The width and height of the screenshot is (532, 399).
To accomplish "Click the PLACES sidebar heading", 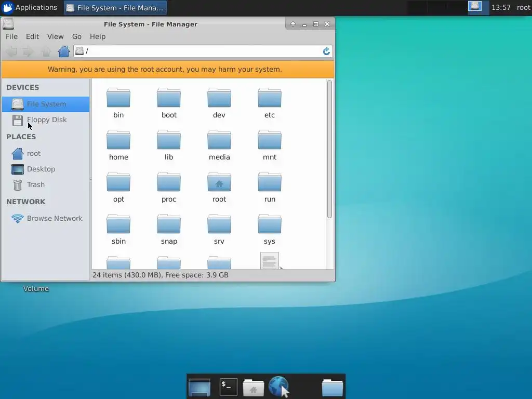I will click(21, 137).
